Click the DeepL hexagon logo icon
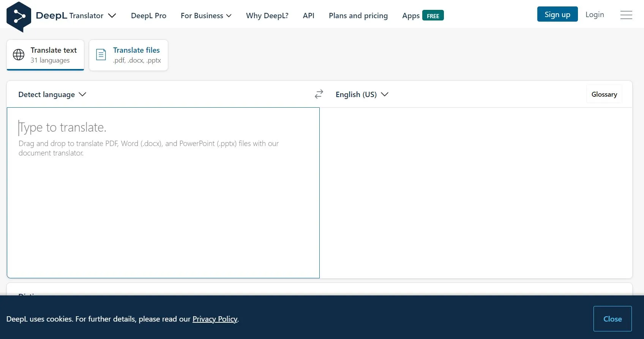The height and width of the screenshot is (339, 644). (19, 17)
